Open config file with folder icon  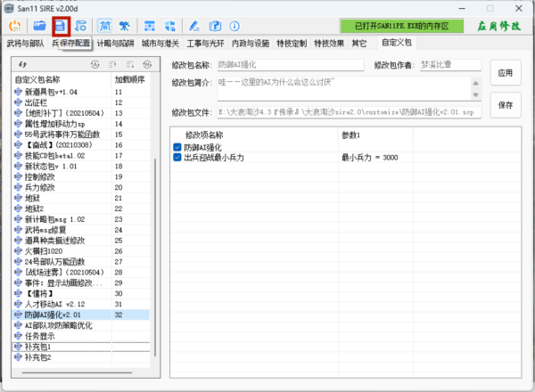(x=39, y=26)
